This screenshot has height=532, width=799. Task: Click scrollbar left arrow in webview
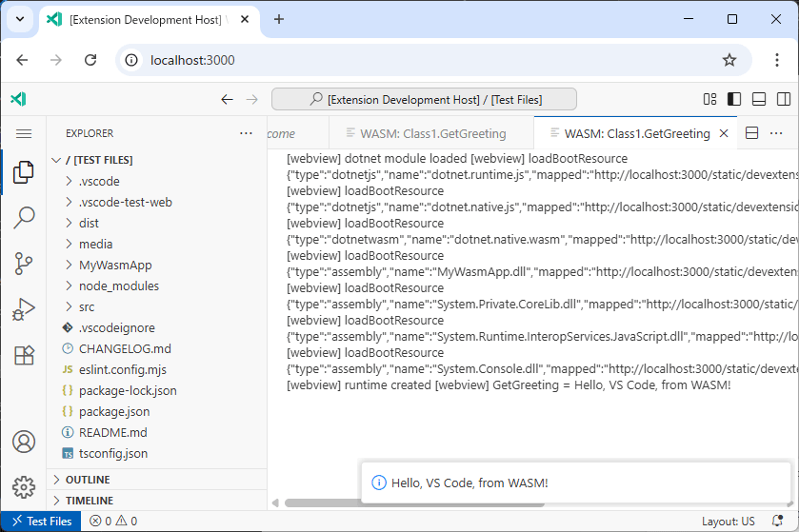pos(275,503)
